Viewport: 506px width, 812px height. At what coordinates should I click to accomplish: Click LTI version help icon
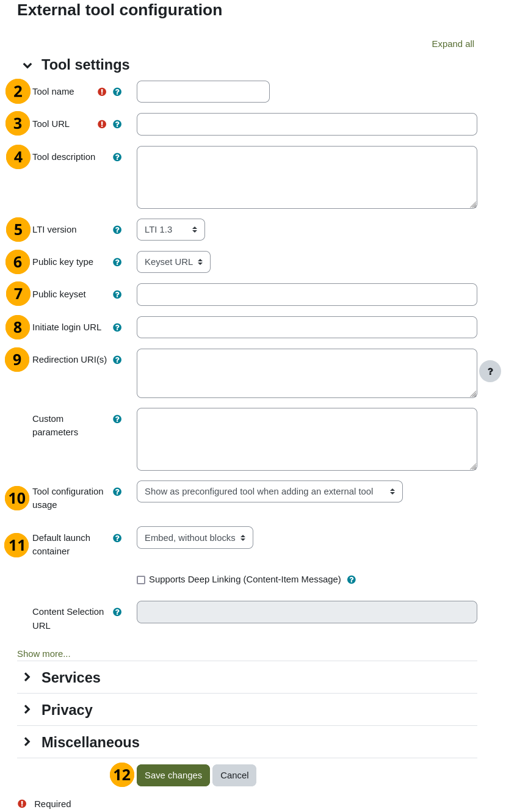click(x=117, y=230)
